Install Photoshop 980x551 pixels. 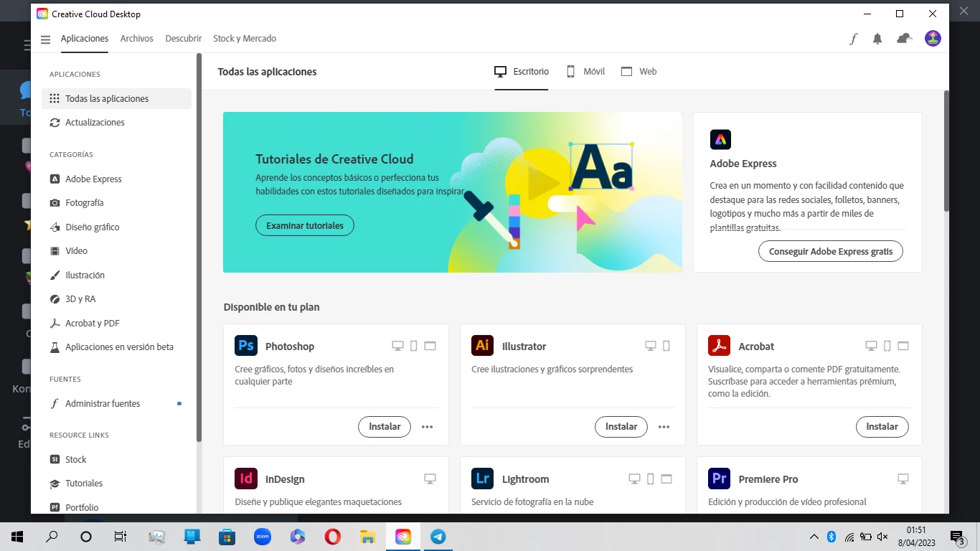385,426
